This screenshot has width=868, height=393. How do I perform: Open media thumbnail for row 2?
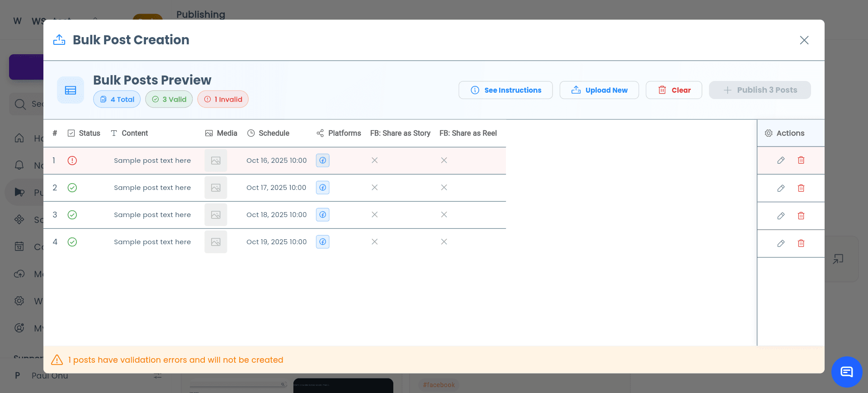[x=216, y=188]
